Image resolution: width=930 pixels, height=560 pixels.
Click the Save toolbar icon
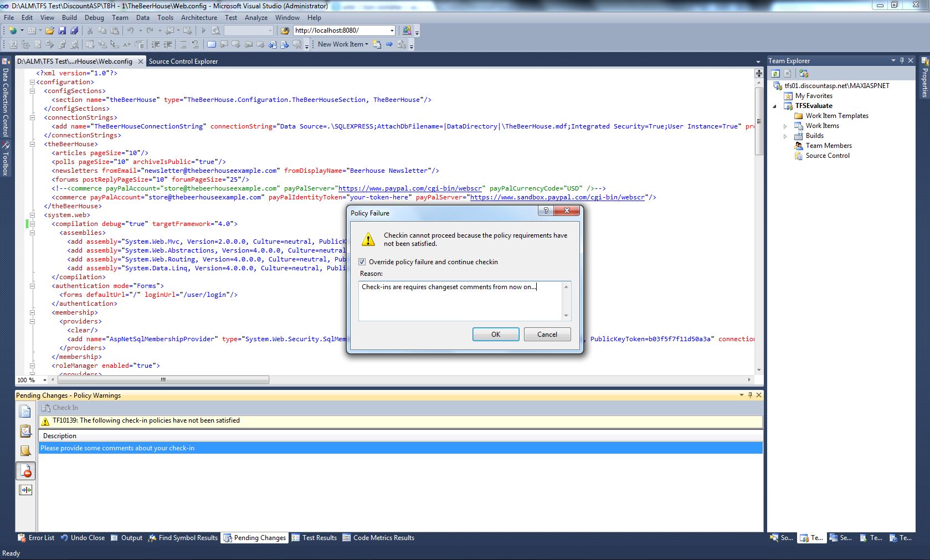click(x=62, y=30)
